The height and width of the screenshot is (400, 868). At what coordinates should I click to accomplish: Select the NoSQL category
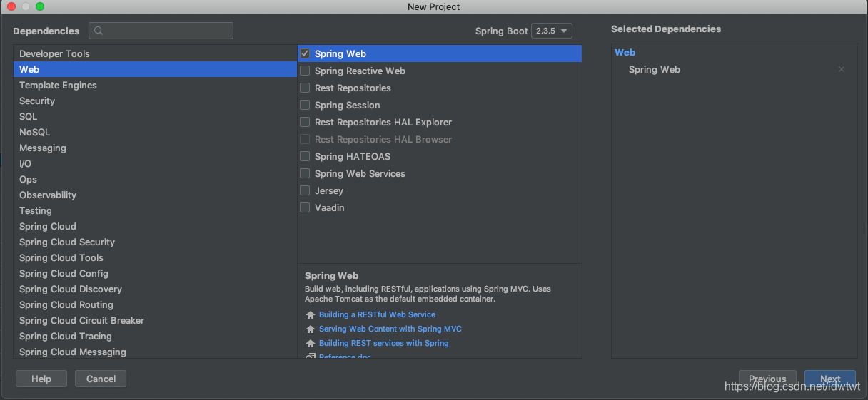[x=155, y=132]
